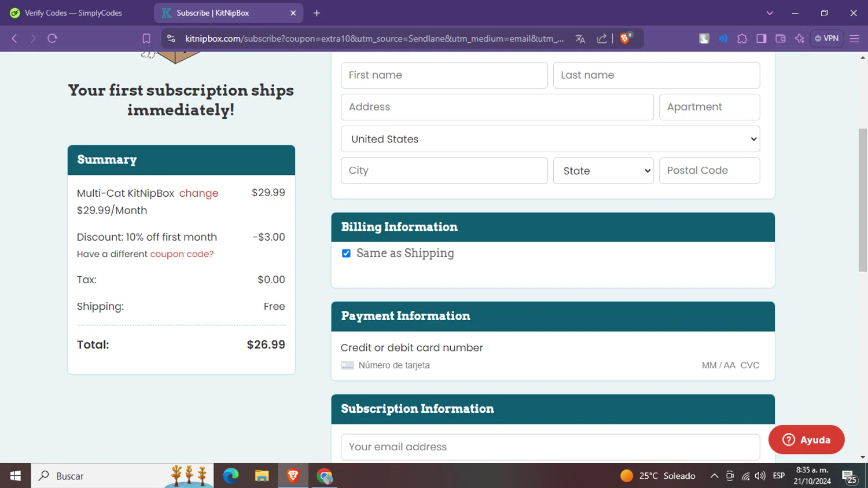868x488 pixels.
Task: Open the browser hamburger menu
Action: click(854, 38)
